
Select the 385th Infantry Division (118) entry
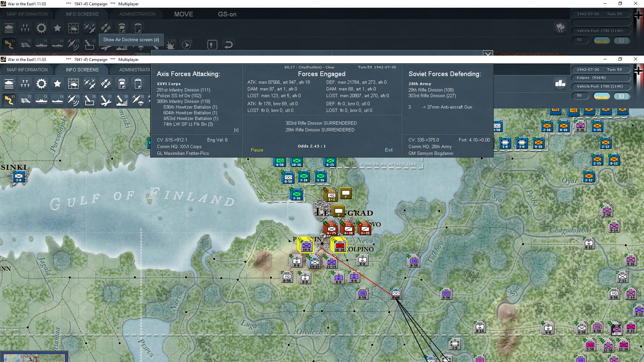click(183, 102)
